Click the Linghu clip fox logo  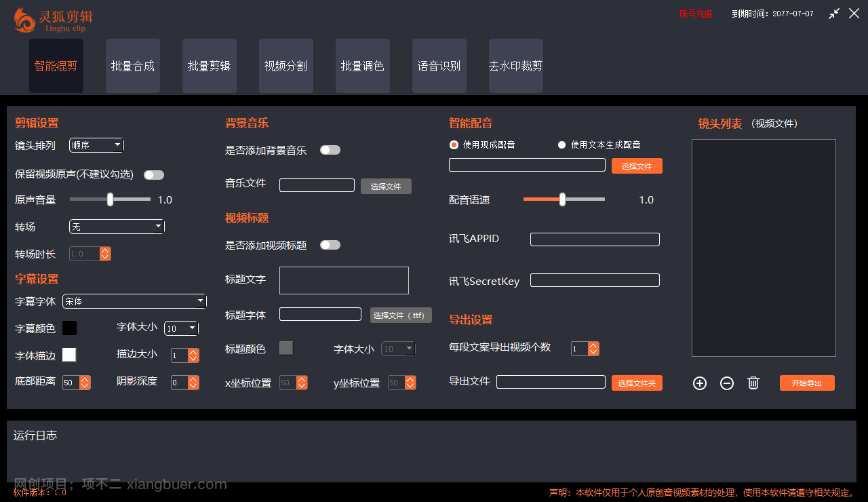25,20
